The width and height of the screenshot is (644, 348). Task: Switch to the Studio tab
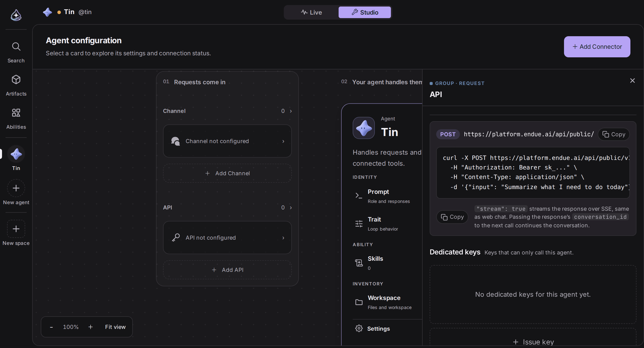click(x=365, y=12)
